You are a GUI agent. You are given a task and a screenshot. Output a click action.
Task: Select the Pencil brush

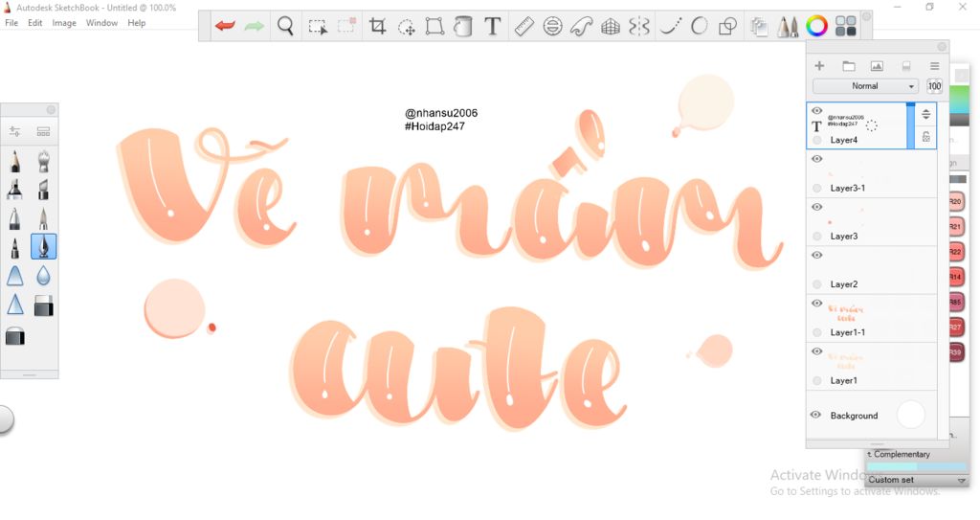[15, 161]
